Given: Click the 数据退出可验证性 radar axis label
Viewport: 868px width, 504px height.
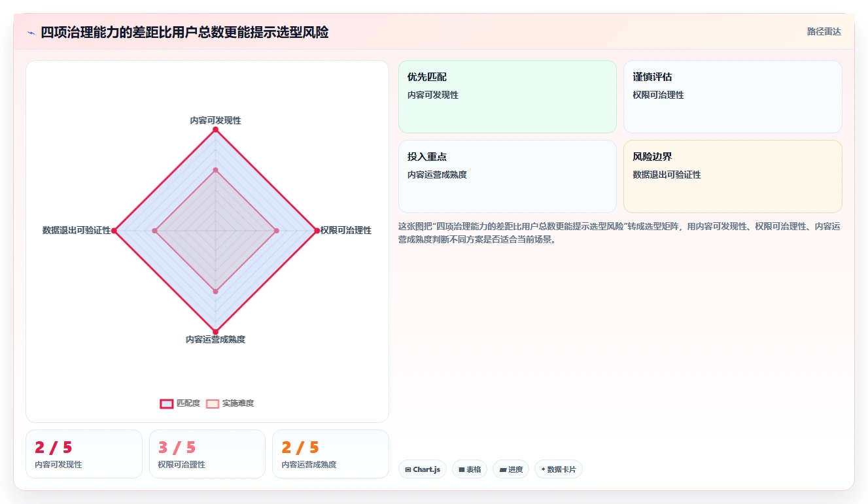Looking at the screenshot, I should [x=77, y=230].
